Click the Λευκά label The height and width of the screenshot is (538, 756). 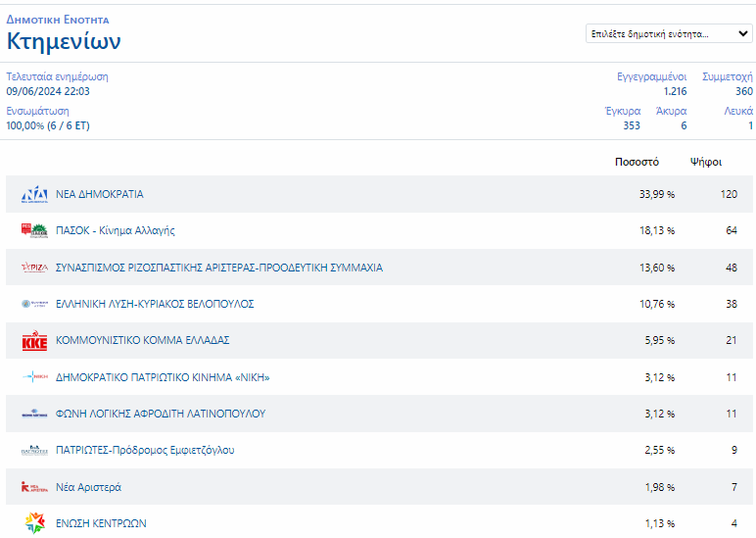point(738,111)
